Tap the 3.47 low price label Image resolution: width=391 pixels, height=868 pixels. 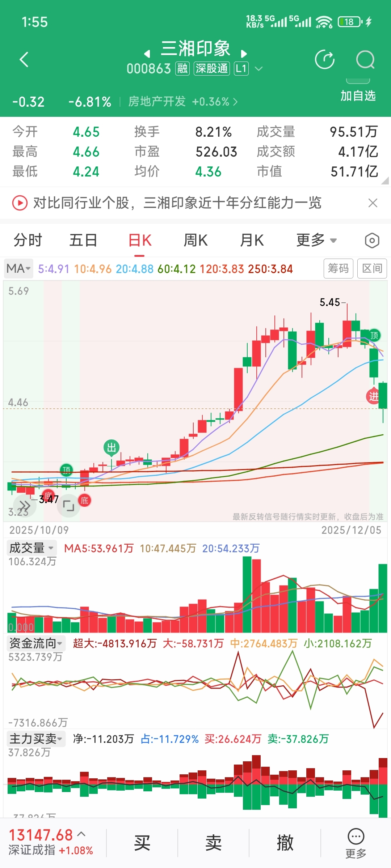tap(49, 499)
